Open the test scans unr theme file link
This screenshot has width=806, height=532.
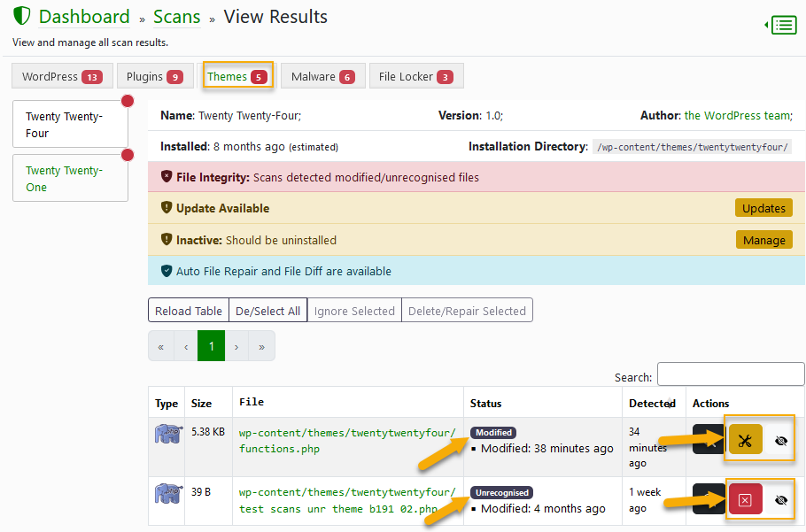[347, 500]
